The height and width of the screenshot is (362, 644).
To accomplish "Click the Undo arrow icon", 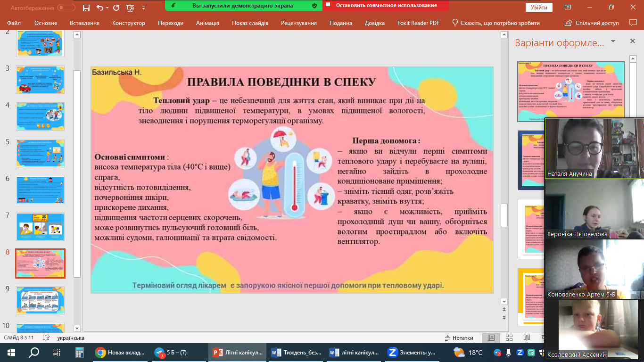I will coord(99,8).
